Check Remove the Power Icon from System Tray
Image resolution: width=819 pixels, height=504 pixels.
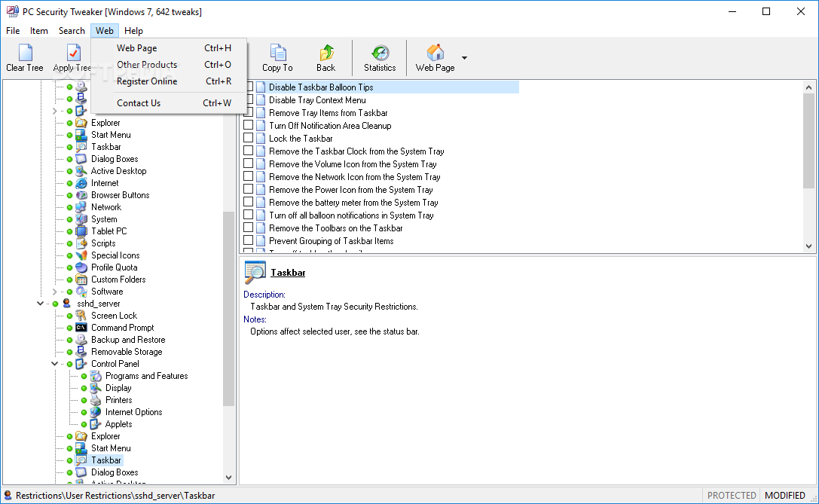point(248,189)
